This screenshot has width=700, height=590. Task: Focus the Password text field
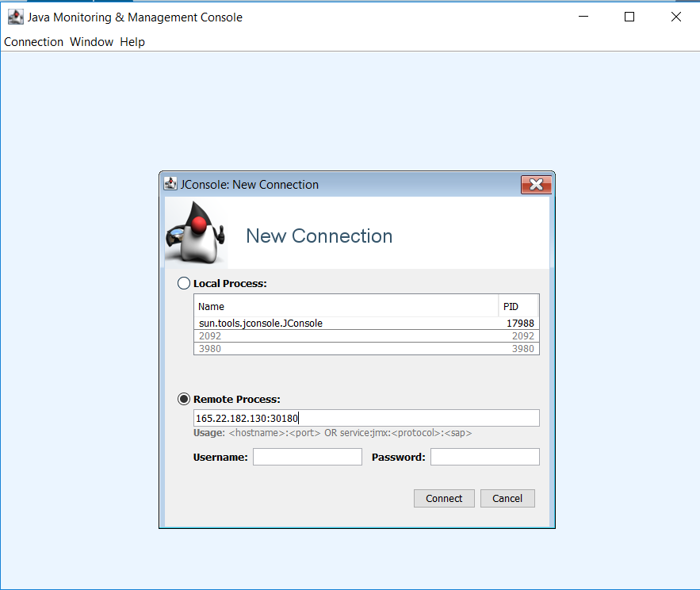(484, 457)
